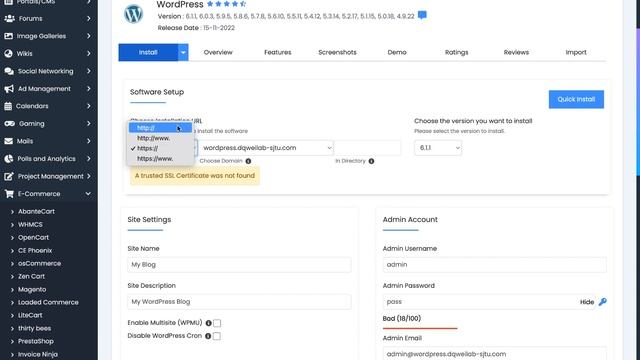Expand the Gaming category chevron

89,123
